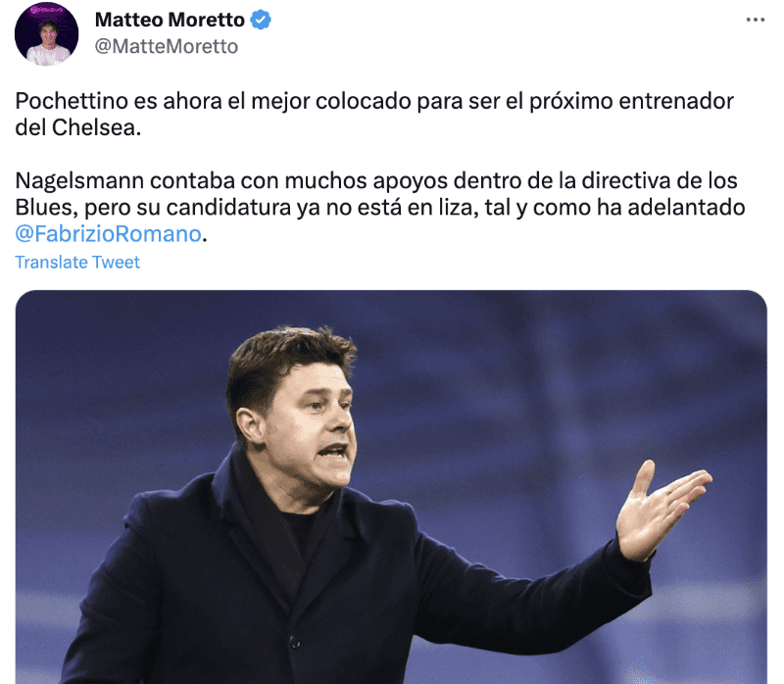Open the tweet's more options menu

[755, 20]
